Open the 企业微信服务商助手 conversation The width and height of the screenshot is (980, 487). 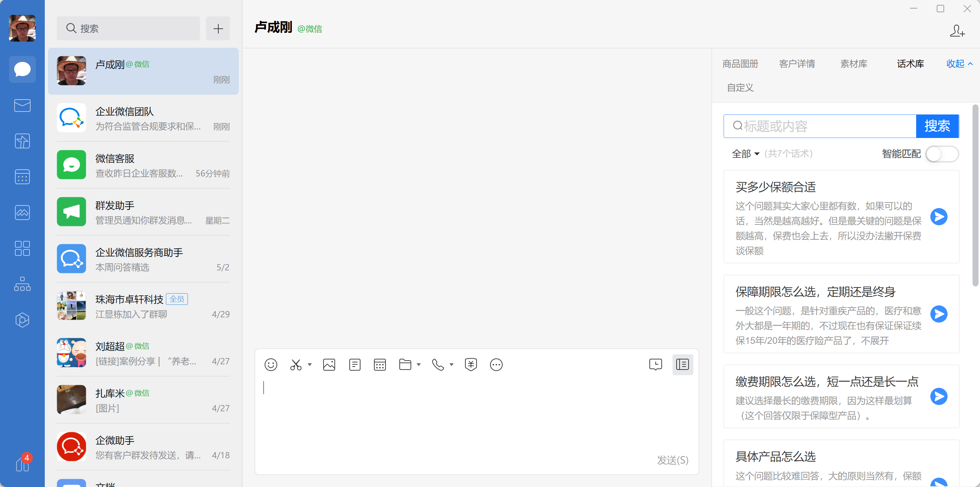pyautogui.click(x=143, y=259)
